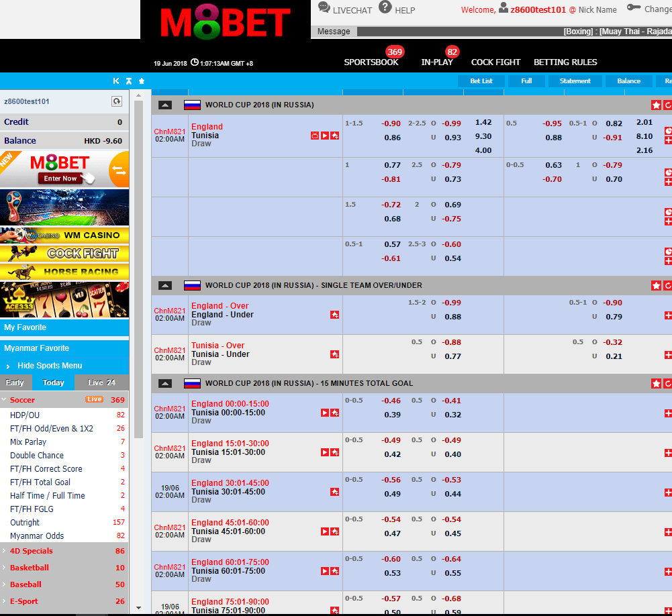
Task: Click favorite icon in England 45:01-60:00 row
Action: pos(335,531)
